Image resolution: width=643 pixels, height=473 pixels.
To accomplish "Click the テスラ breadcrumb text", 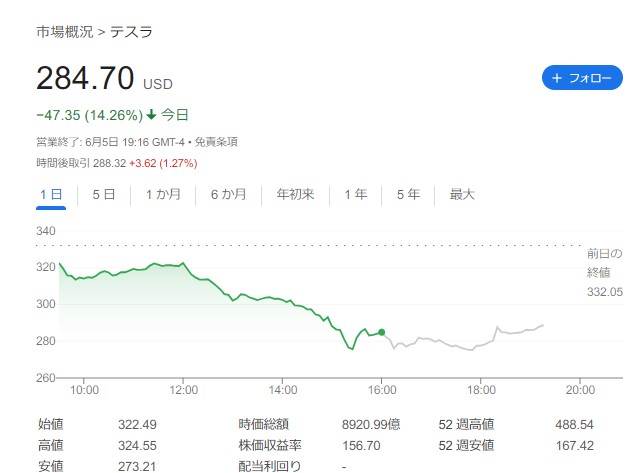I will point(131,31).
